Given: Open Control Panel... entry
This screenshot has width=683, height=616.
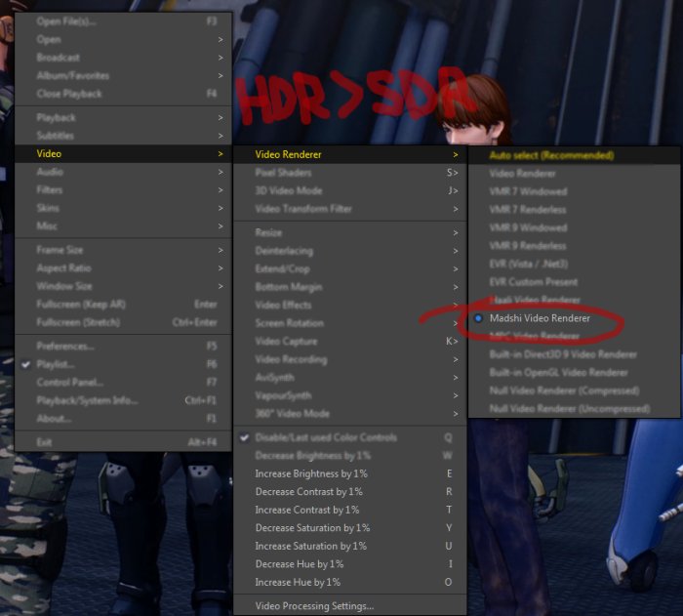Looking at the screenshot, I should [x=123, y=383].
